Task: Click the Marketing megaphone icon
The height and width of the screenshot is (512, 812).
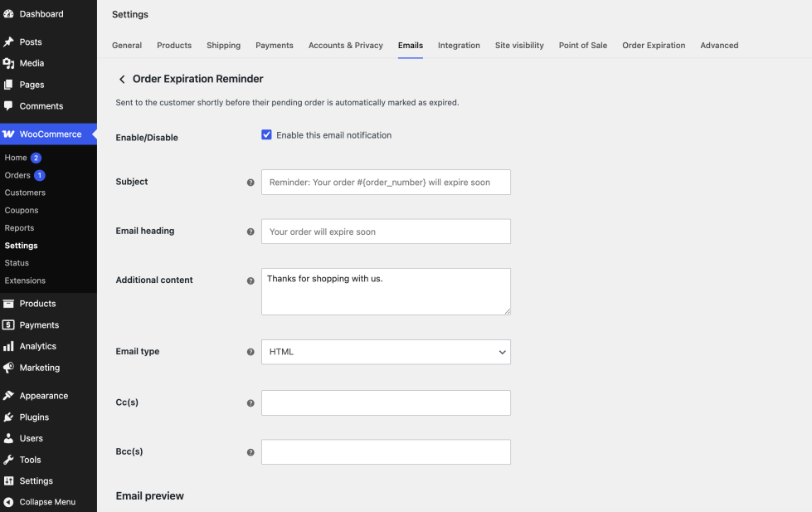Action: [8, 368]
